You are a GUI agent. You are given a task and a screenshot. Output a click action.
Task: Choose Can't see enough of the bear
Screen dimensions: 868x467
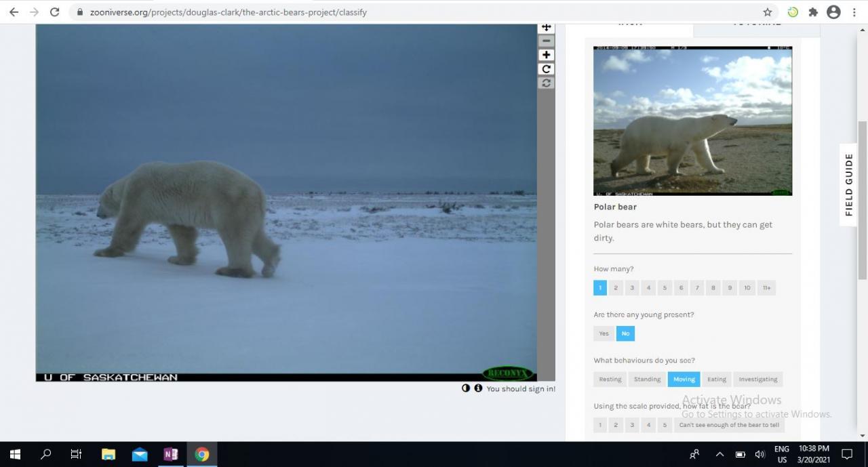coord(729,425)
